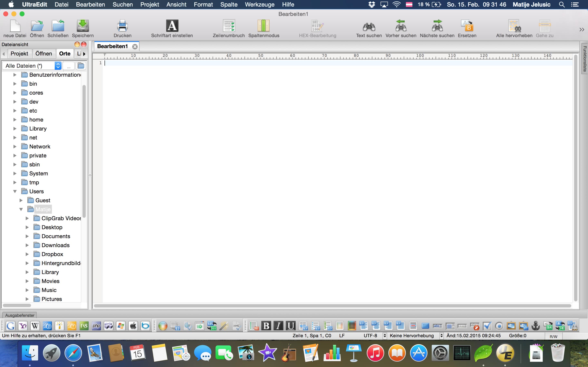Click the Spaltenmodus toolbar icon
Image resolution: width=588 pixels, height=367 pixels.
[x=263, y=26]
